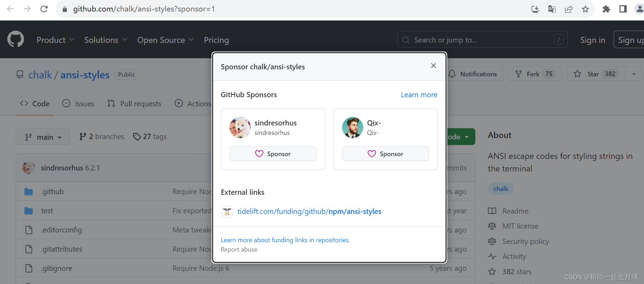The height and width of the screenshot is (284, 644).
Task: Switch to the Pull requests tab
Action: point(134,103)
